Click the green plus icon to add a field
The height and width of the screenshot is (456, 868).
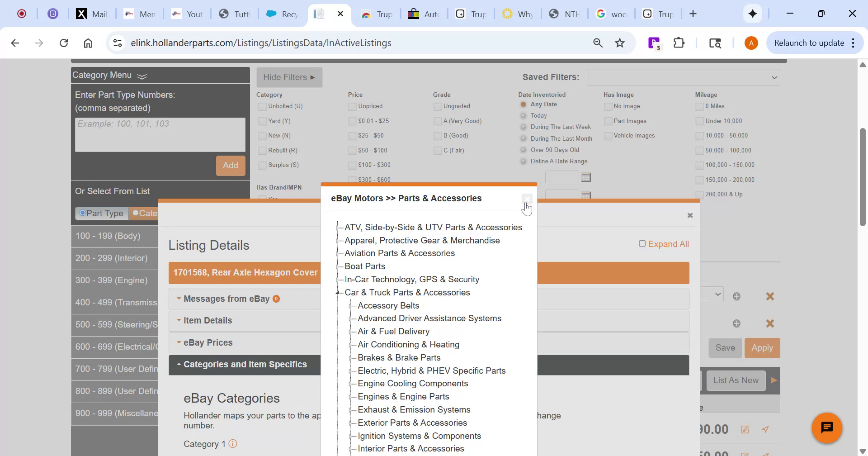(x=736, y=296)
